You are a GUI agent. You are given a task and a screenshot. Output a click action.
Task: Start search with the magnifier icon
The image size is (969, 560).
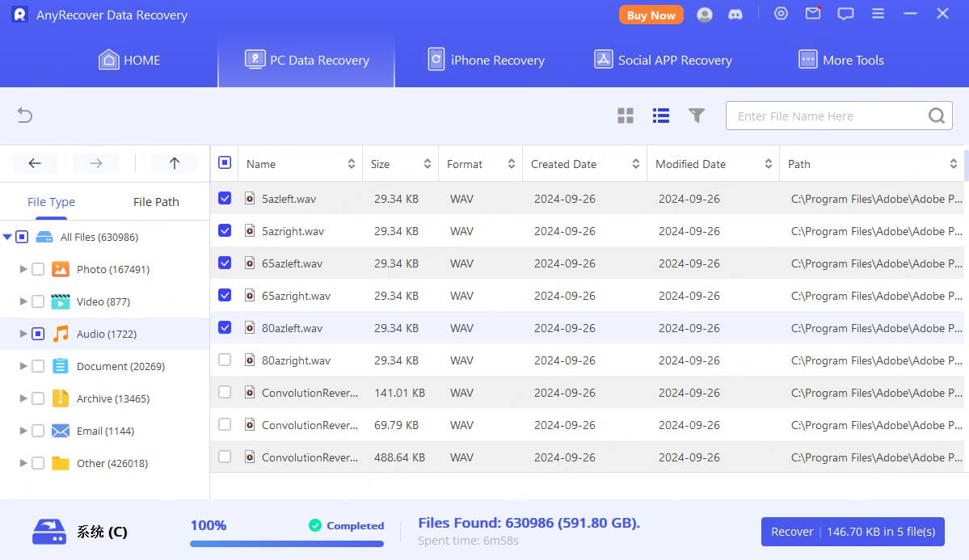point(936,116)
